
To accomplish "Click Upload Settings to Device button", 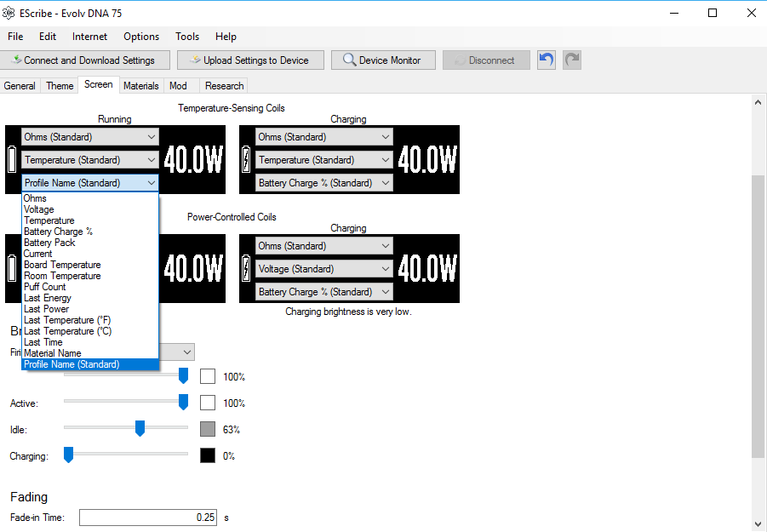I will pyautogui.click(x=251, y=60).
